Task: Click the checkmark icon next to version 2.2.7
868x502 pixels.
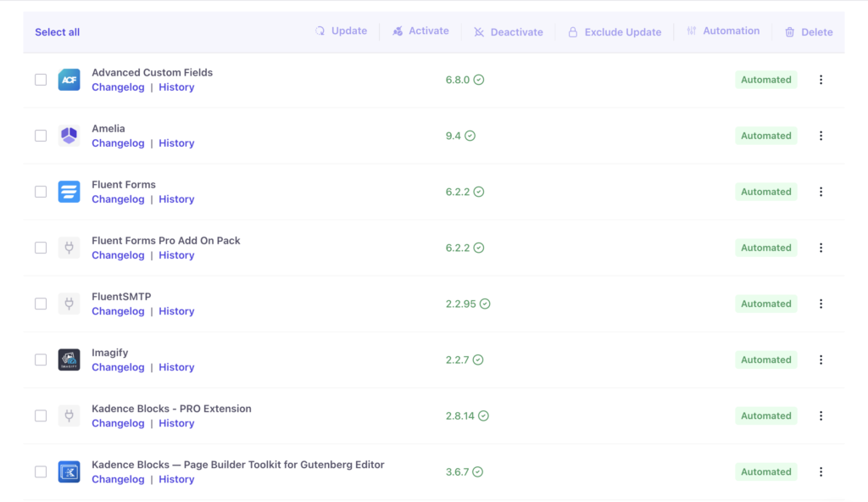Action: click(478, 360)
